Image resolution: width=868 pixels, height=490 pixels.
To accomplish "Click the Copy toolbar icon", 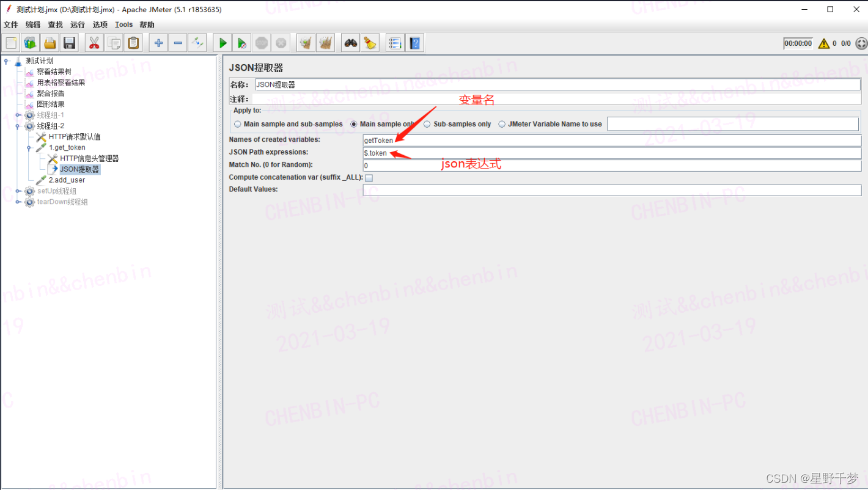I will coord(114,43).
